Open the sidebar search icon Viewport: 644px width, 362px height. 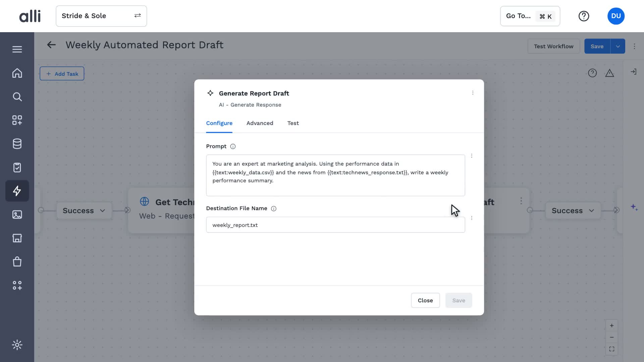point(17,97)
